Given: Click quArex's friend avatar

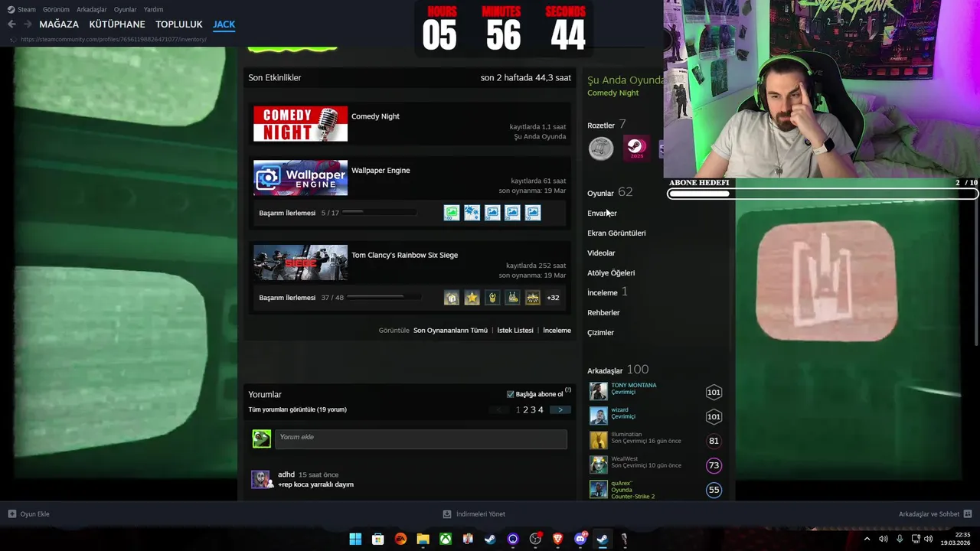Looking at the screenshot, I should [x=598, y=490].
